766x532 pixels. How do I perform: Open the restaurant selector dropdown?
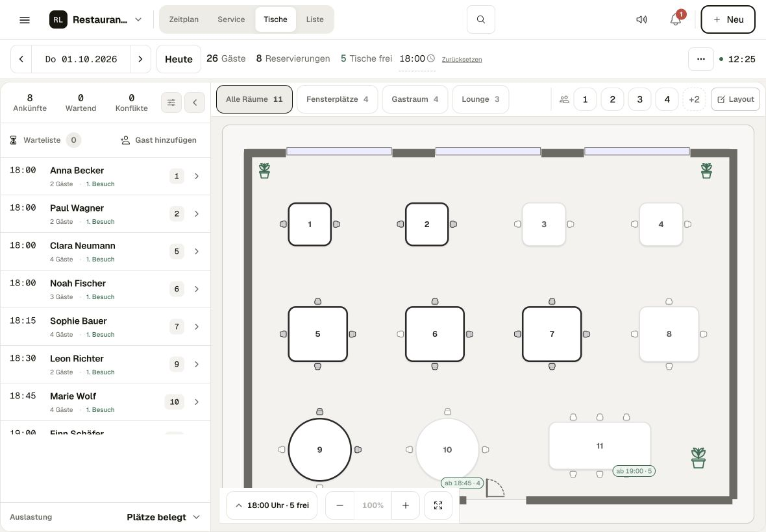click(x=96, y=19)
